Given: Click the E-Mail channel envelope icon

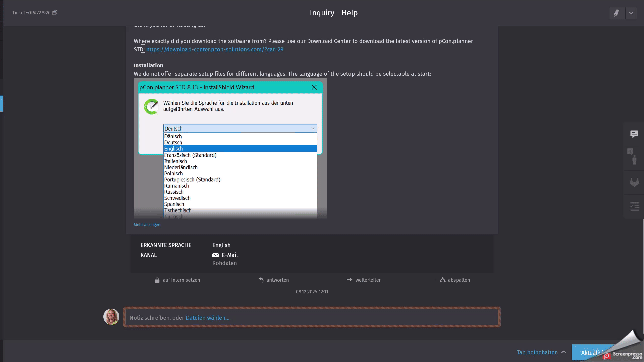Looking at the screenshot, I should (x=216, y=255).
